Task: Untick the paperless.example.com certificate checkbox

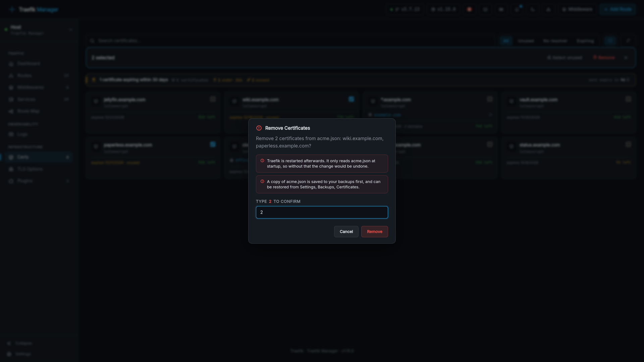Action: pos(213,144)
